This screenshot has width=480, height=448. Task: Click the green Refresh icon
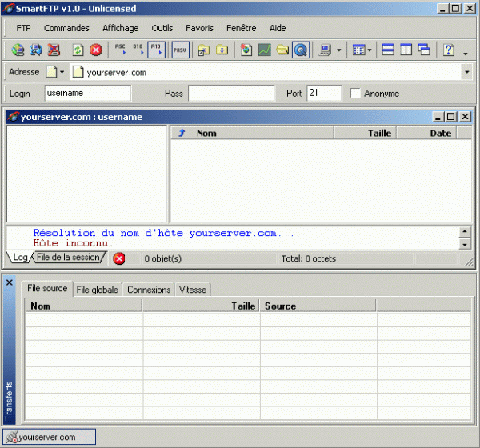[78, 50]
